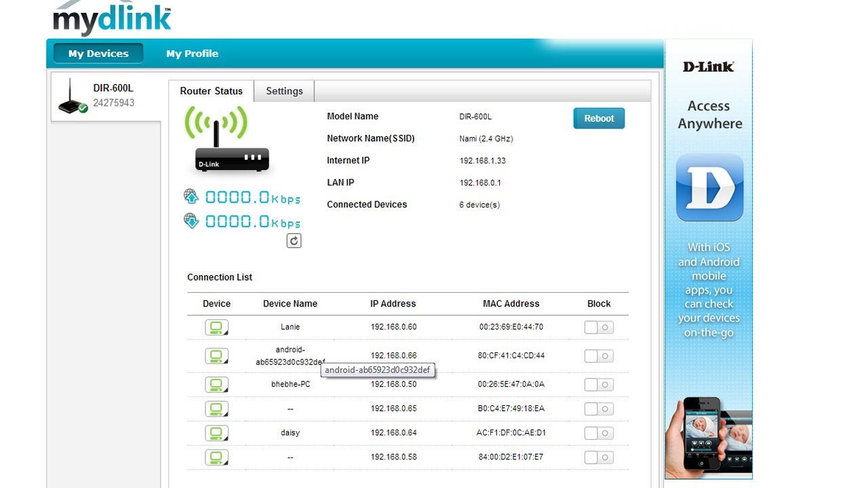Screen dimensions: 868x488
Task: Open the My Devices tab
Action: coord(98,54)
